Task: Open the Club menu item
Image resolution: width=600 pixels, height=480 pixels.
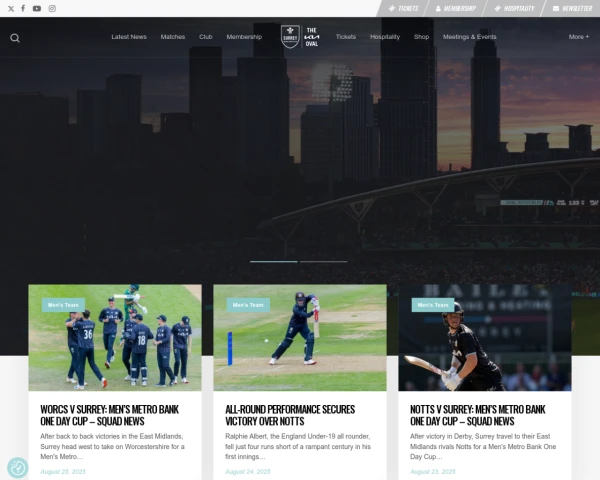Action: (205, 37)
